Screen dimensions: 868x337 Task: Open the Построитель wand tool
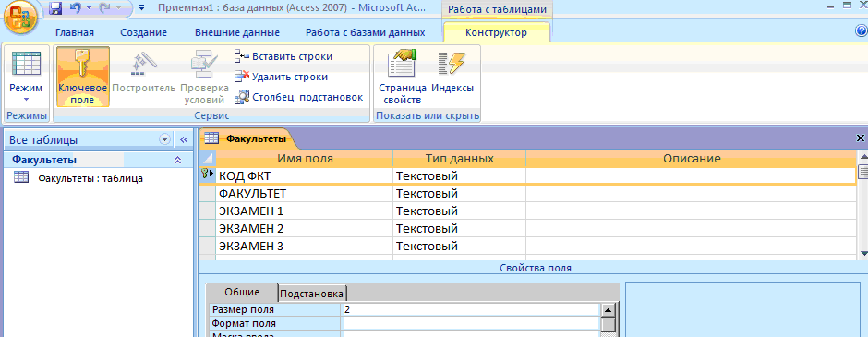pos(143,71)
